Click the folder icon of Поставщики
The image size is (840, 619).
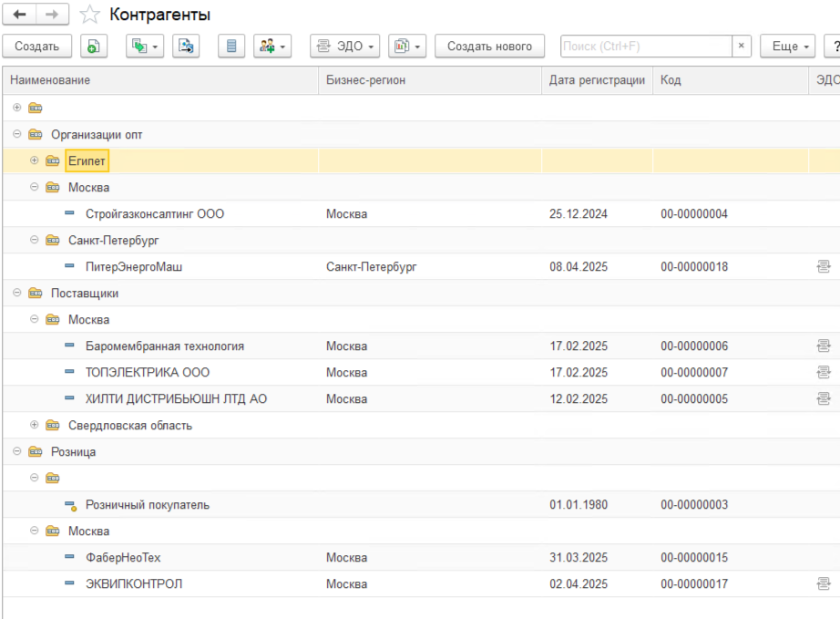[x=36, y=293]
